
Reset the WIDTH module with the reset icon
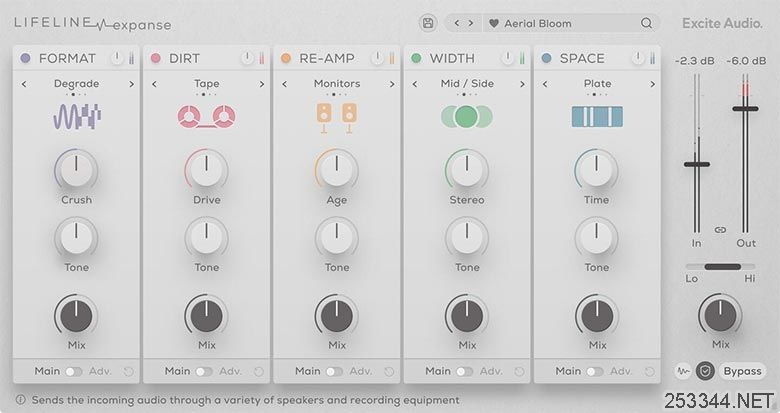tap(519, 372)
